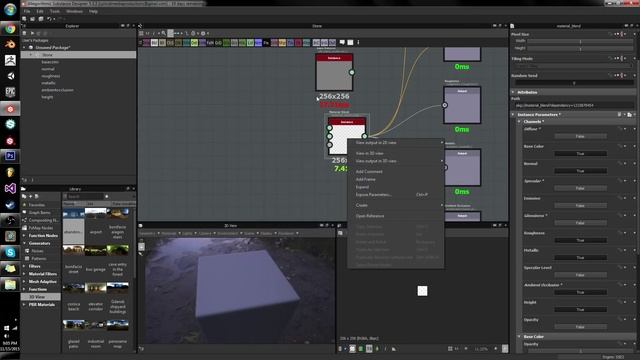
Task: Toggle Specular channel False button
Action: point(580,189)
